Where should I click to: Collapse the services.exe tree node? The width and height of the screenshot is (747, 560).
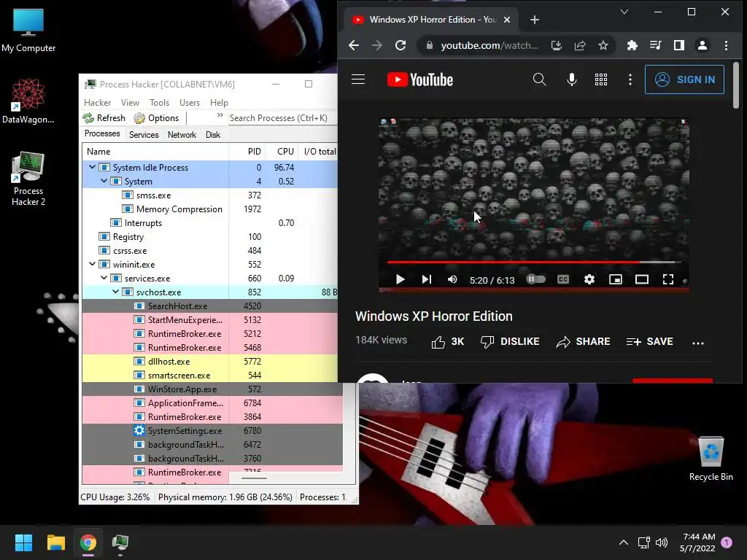pos(104,278)
